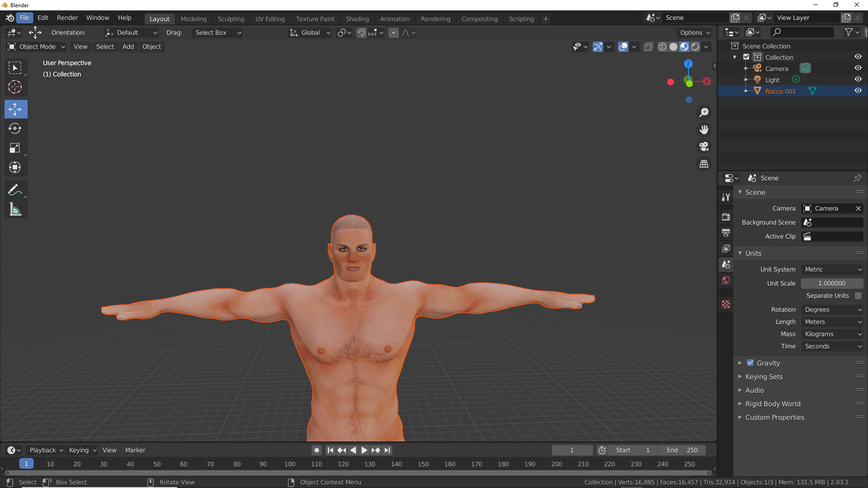Viewport: 868px width, 488px height.
Task: Click the End frame 250 field
Action: (x=682, y=450)
